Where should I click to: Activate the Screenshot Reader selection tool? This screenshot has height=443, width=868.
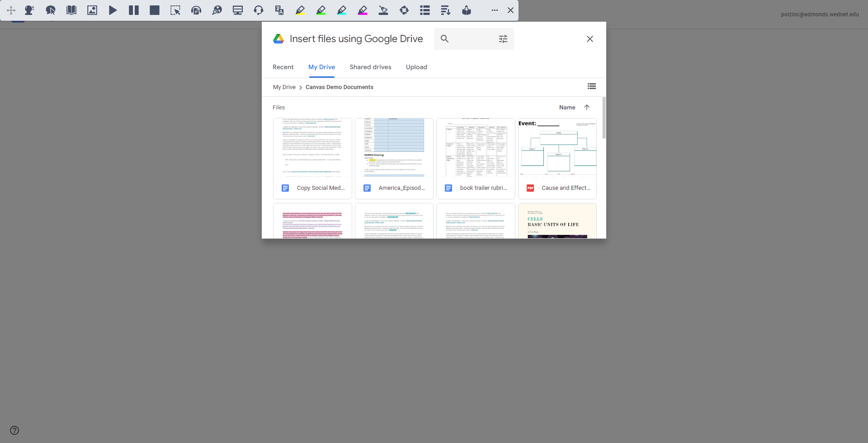(x=175, y=10)
